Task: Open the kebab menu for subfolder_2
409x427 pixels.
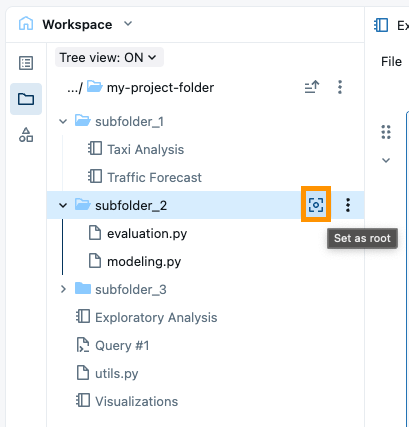Action: click(348, 205)
